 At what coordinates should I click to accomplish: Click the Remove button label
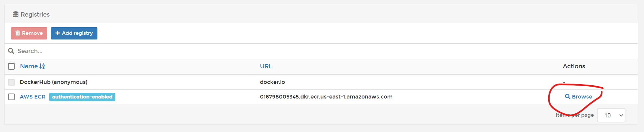[x=32, y=33]
